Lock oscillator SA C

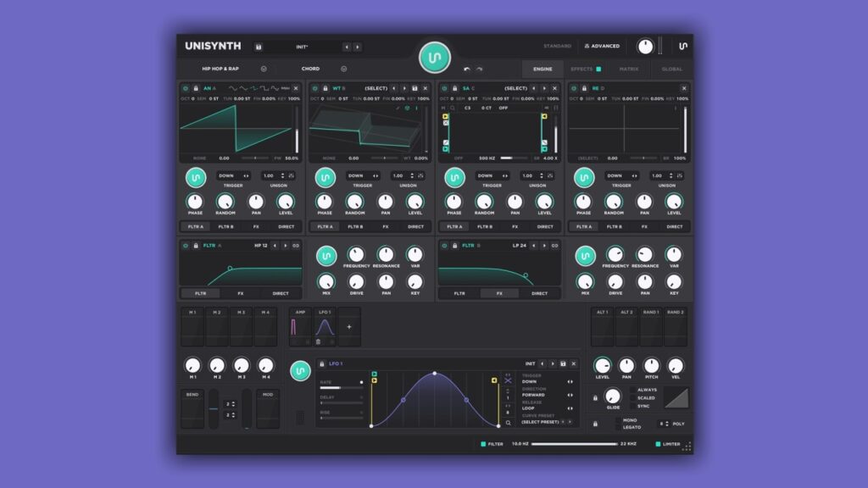coord(454,88)
